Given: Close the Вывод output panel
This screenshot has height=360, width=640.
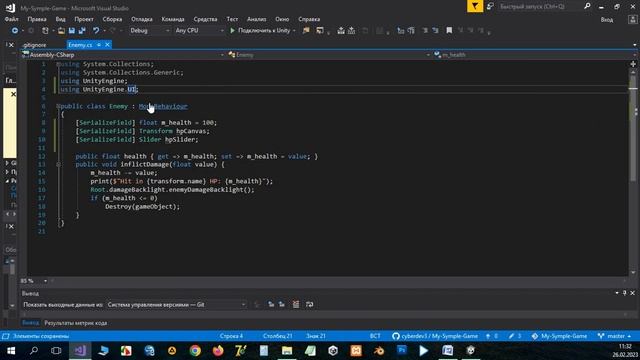Looking at the screenshot, I should [x=633, y=293].
